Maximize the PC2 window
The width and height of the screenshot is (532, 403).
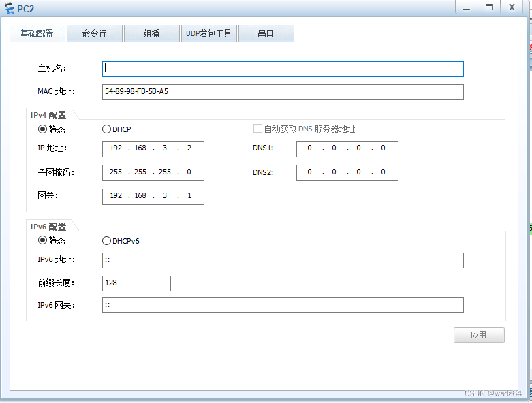[x=488, y=7]
